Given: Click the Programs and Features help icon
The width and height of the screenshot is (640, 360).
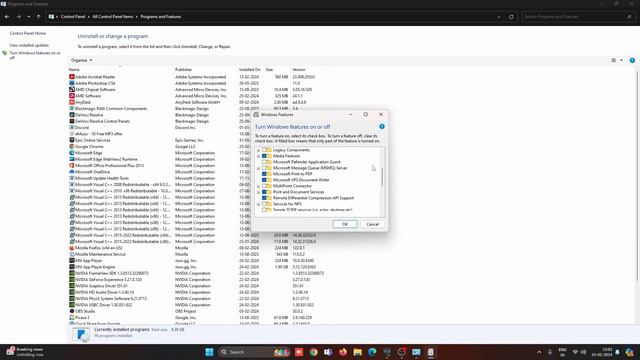Looking at the screenshot, I should (632, 60).
